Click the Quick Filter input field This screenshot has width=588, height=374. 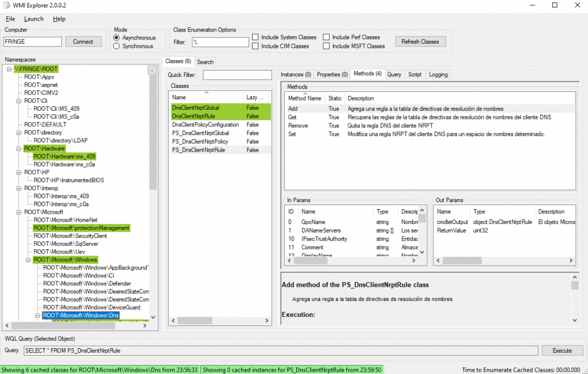click(x=237, y=75)
